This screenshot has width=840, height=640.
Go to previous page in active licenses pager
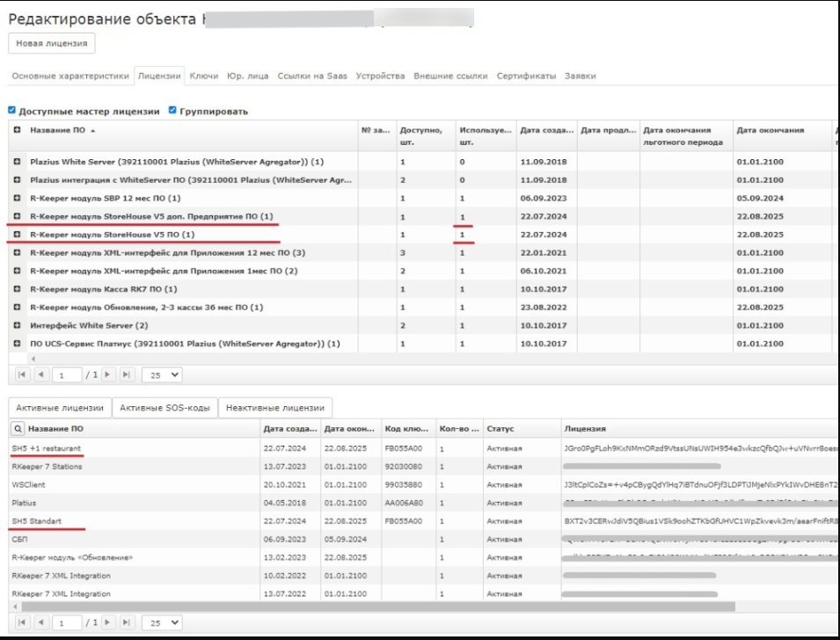click(41, 622)
